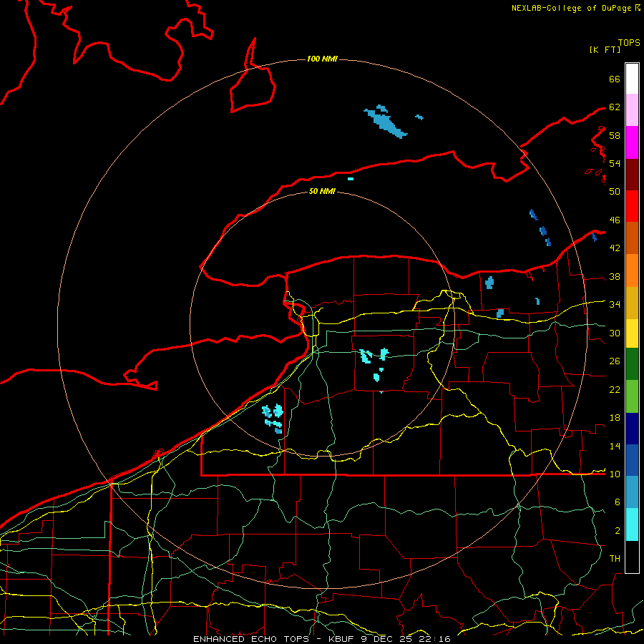Click the navy 14-18 kft legend swatch
This screenshot has width=644, height=644.
(x=632, y=429)
